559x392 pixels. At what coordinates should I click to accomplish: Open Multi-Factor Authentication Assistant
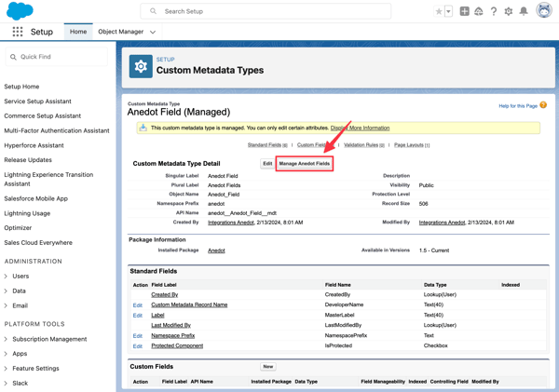point(57,130)
